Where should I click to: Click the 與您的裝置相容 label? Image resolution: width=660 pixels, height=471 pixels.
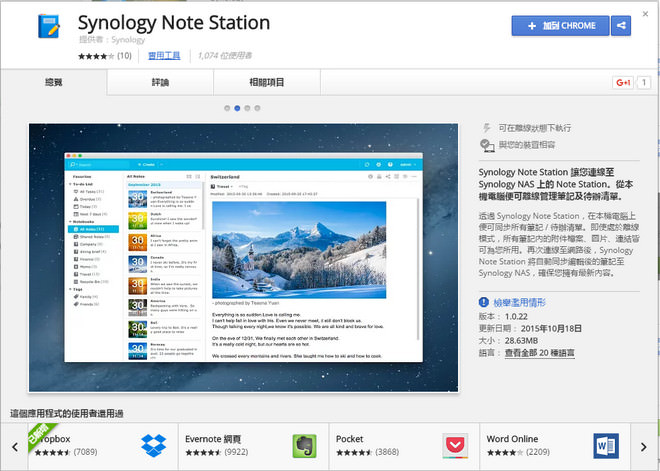click(527, 145)
